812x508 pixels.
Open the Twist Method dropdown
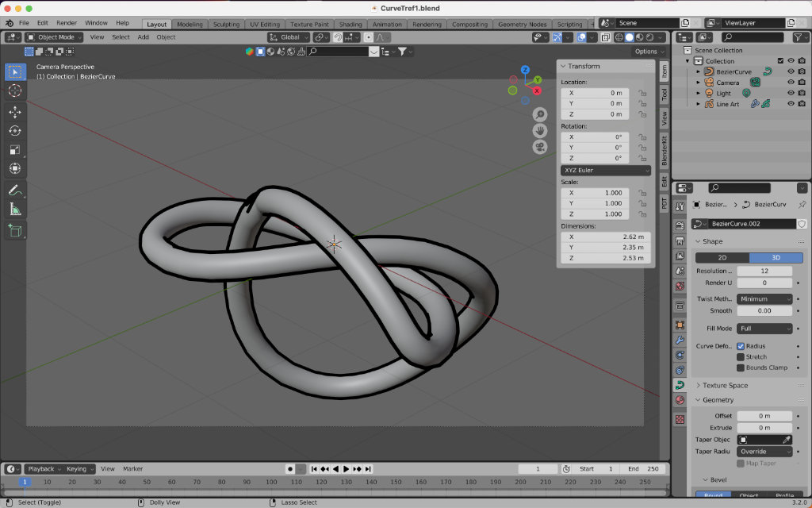point(764,299)
